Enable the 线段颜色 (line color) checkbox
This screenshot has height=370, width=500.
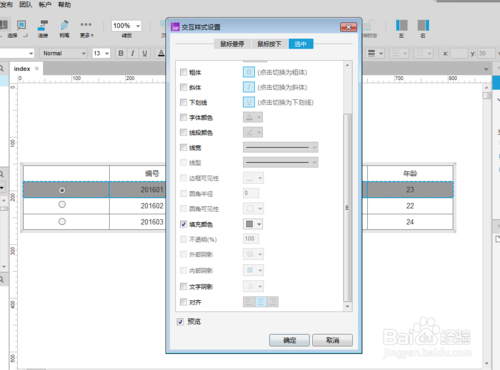[183, 132]
